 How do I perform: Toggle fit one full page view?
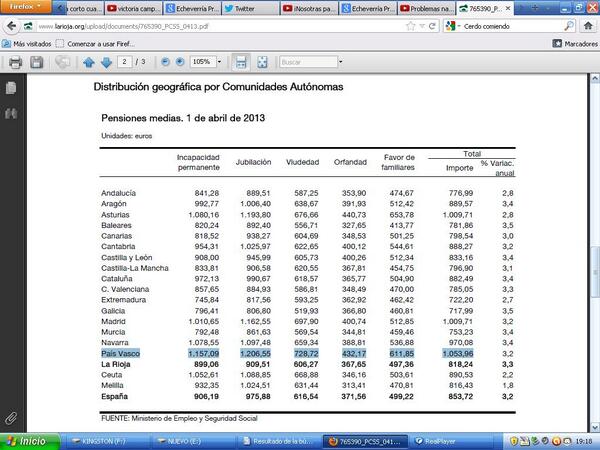pos(262,62)
